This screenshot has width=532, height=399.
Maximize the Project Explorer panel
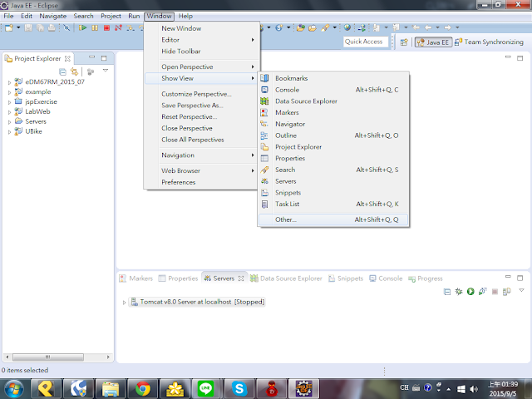click(x=104, y=58)
